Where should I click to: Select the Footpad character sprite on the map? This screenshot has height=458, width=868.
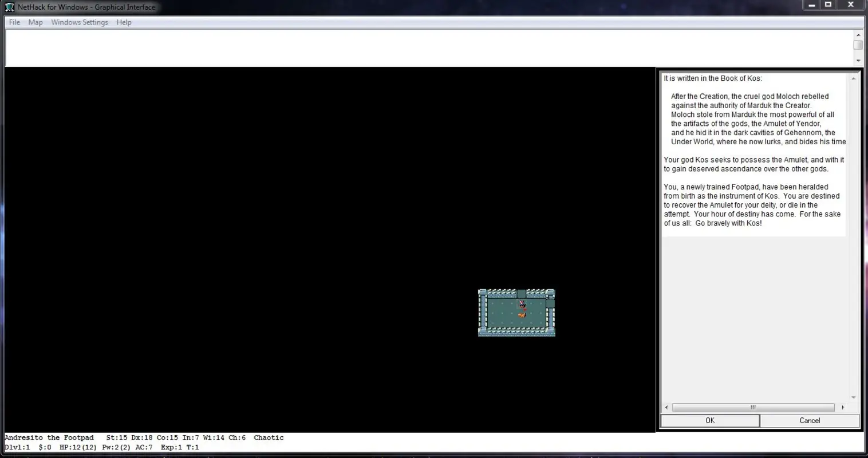pyautogui.click(x=522, y=303)
